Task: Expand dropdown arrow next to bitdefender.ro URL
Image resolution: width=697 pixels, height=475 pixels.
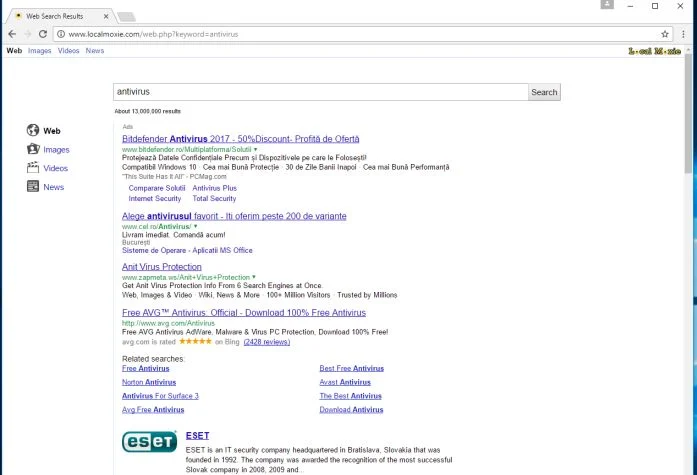Action: point(255,149)
